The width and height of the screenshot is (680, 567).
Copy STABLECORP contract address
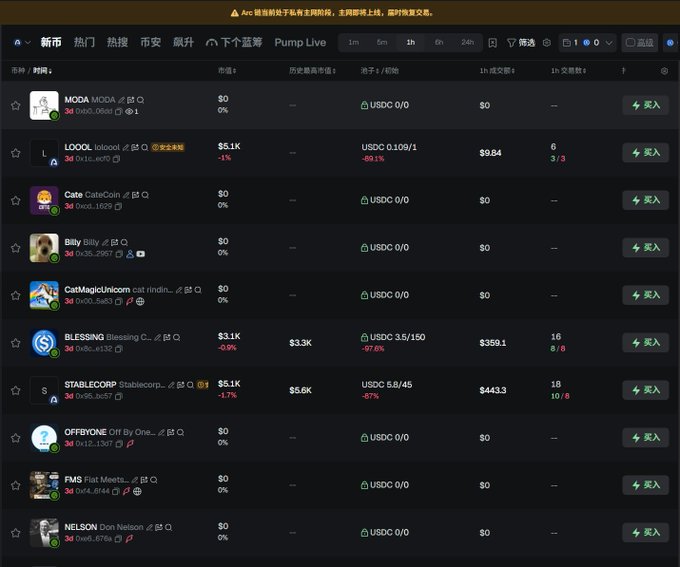click(x=119, y=397)
